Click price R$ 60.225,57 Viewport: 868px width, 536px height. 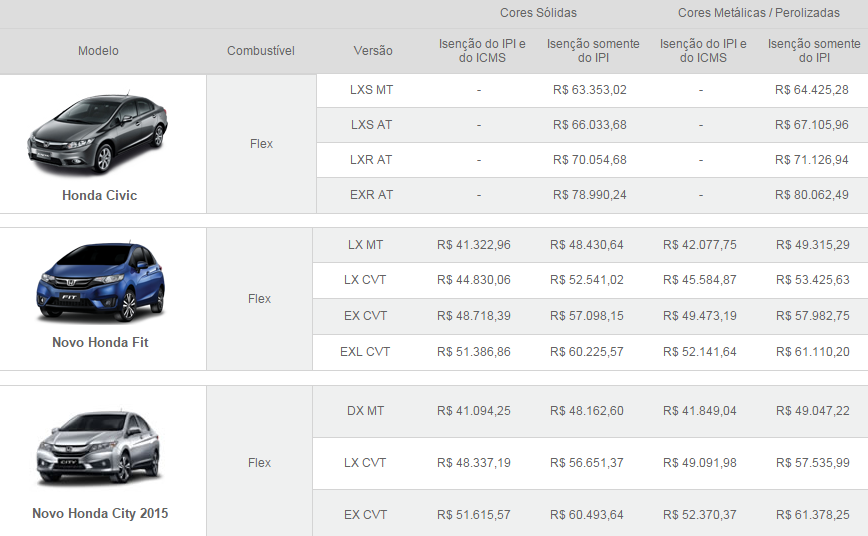(587, 352)
